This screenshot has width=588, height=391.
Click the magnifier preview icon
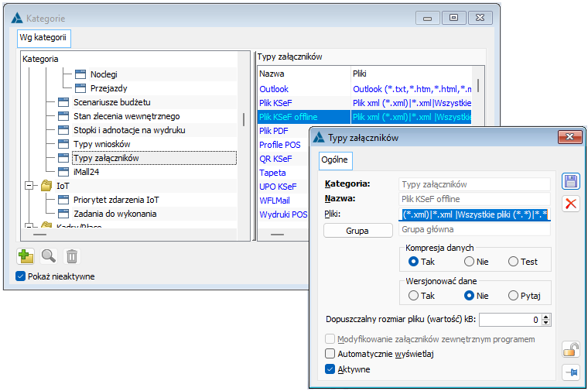[49, 256]
